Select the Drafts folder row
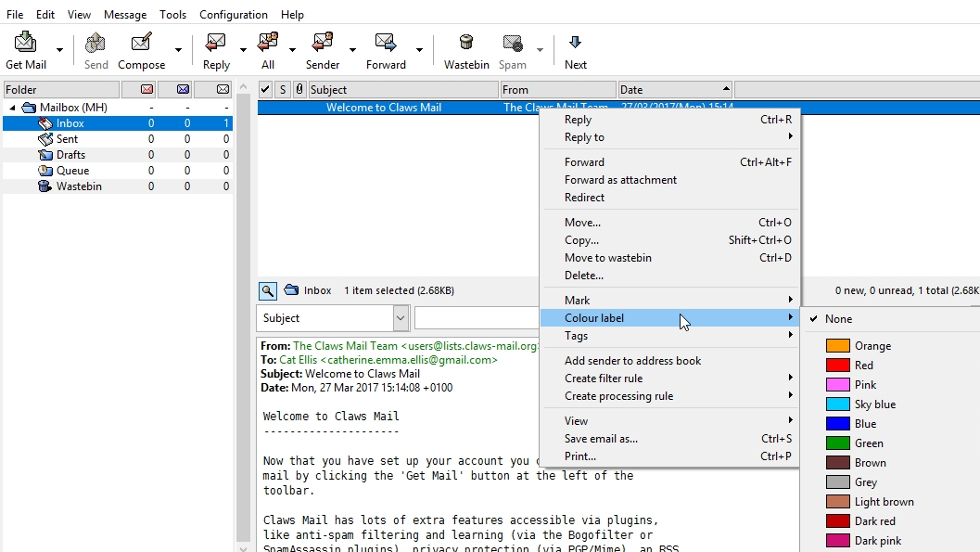 coord(118,154)
